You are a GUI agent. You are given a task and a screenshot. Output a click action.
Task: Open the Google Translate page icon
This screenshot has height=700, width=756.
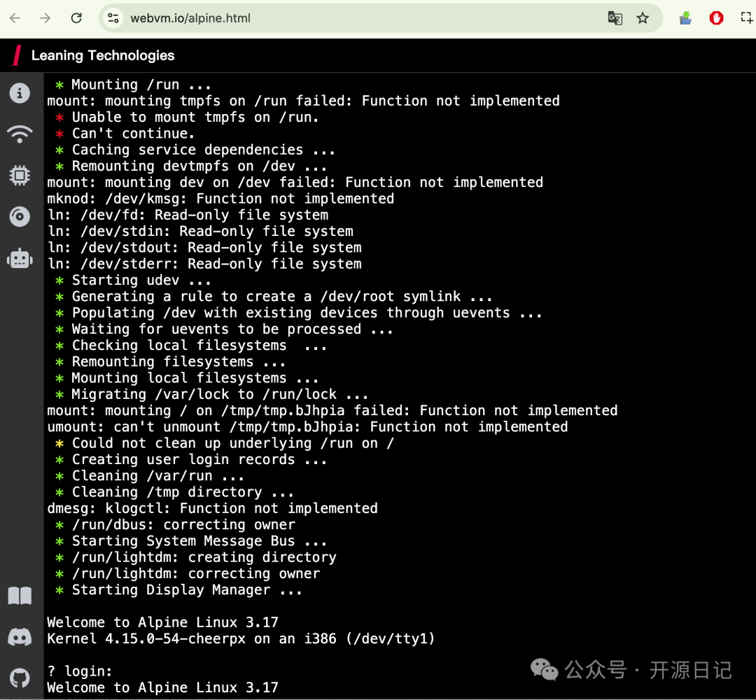click(615, 18)
